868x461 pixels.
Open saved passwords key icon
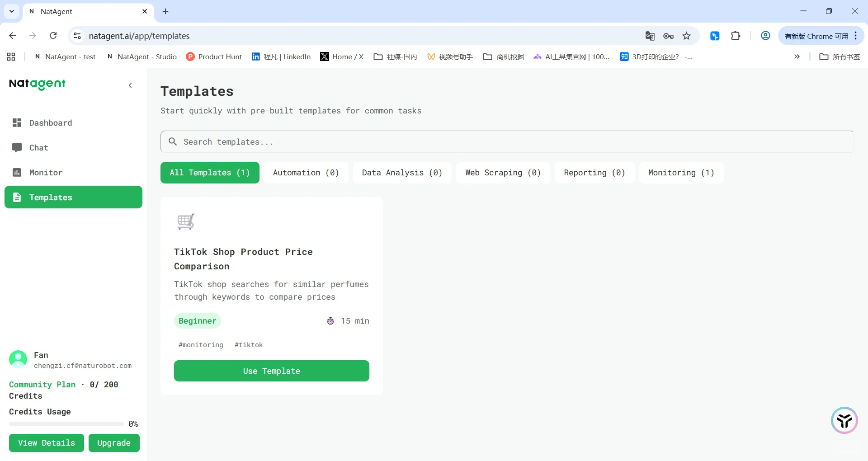[669, 36]
